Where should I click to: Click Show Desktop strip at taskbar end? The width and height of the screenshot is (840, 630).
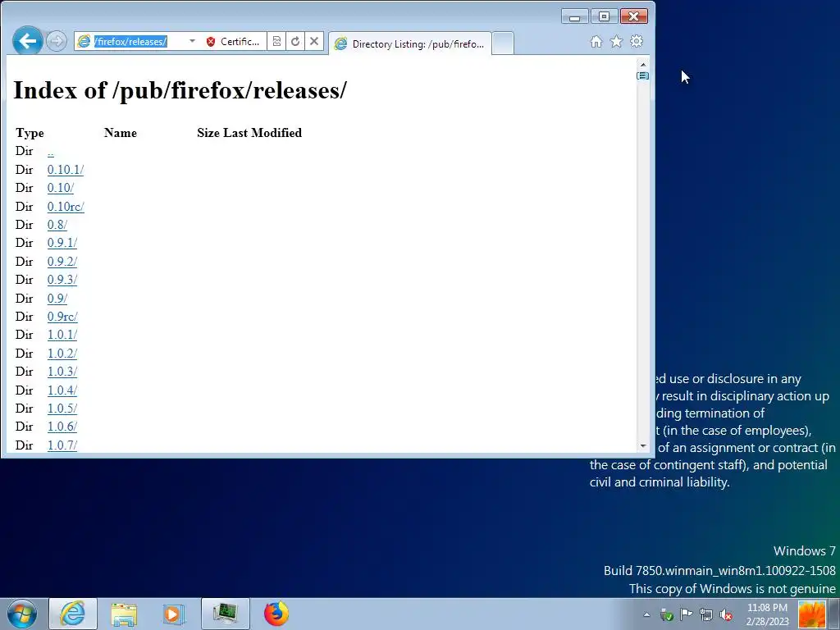[x=833, y=614]
